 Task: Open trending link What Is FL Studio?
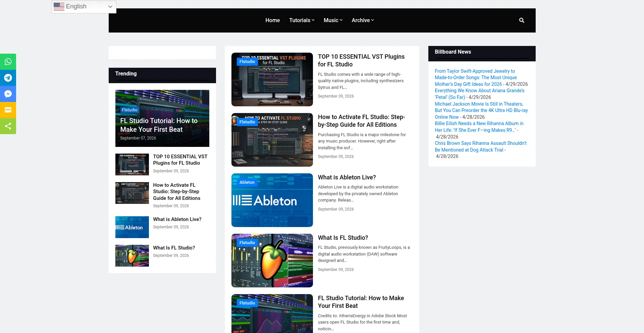click(174, 248)
